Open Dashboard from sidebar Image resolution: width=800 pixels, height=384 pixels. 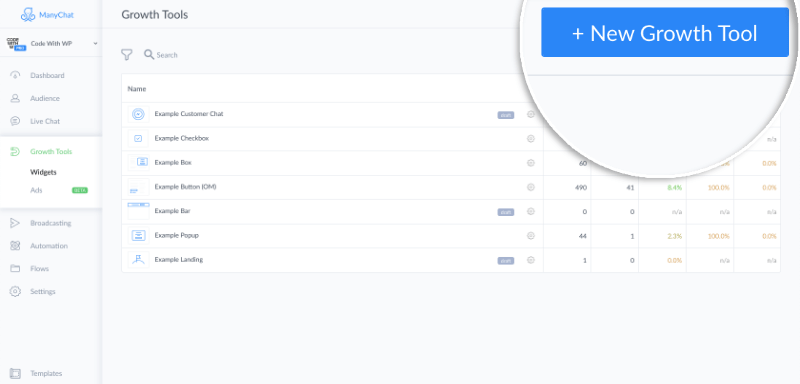[47, 75]
